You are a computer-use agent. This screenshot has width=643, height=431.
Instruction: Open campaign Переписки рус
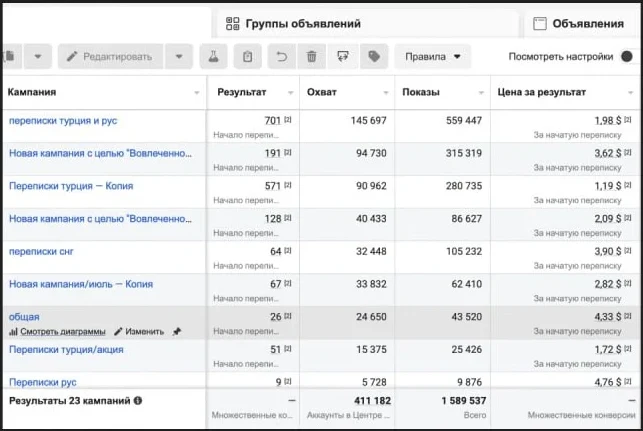43,382
